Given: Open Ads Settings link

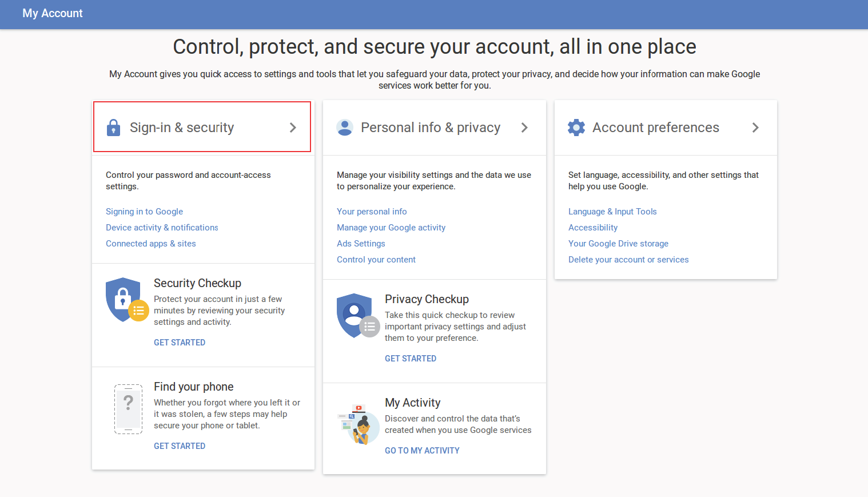Looking at the screenshot, I should click(361, 244).
